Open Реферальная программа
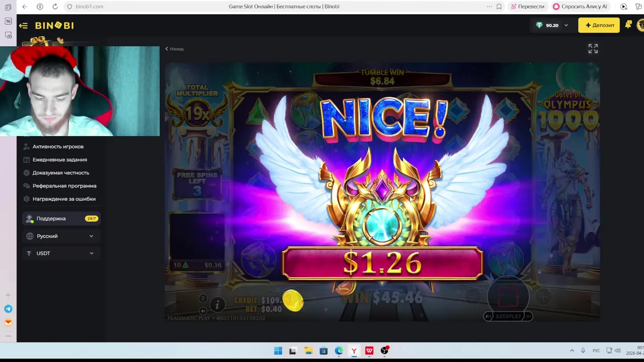Image resolution: width=644 pixels, height=362 pixels. 64,186
